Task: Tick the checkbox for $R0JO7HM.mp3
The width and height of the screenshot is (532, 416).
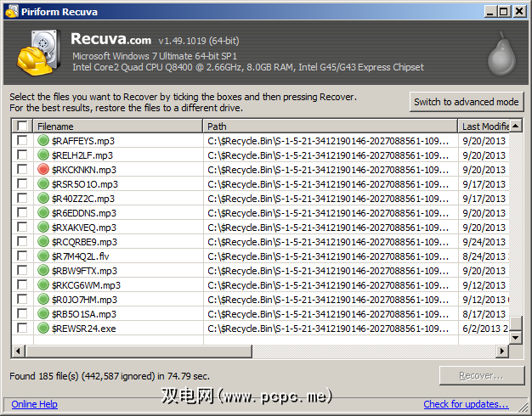Action: point(22,299)
